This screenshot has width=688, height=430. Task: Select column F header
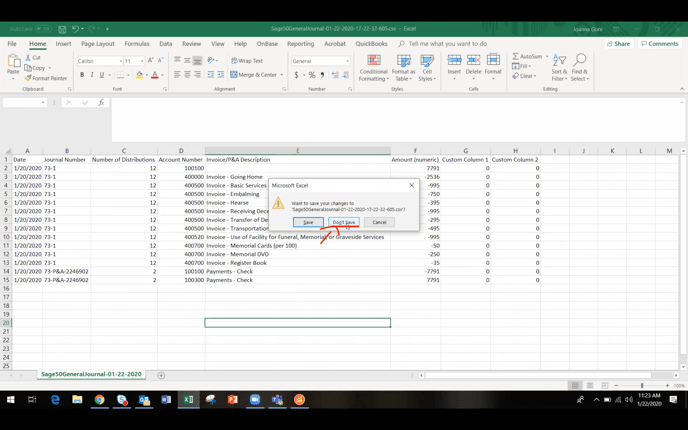[x=415, y=150]
